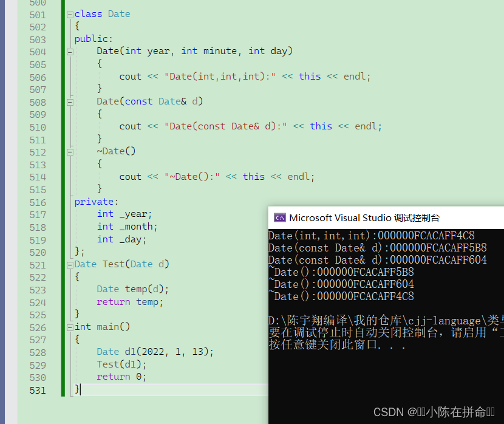Click the 'private:' access specifier

[97, 202]
